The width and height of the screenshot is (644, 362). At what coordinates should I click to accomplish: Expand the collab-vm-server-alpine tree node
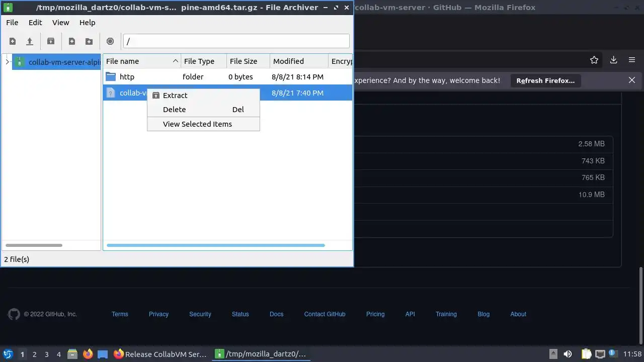(x=7, y=62)
